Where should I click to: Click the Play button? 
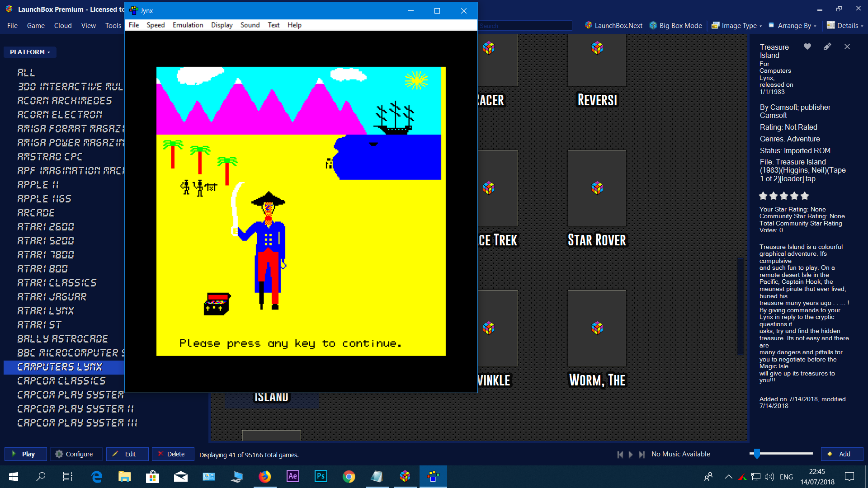point(26,454)
